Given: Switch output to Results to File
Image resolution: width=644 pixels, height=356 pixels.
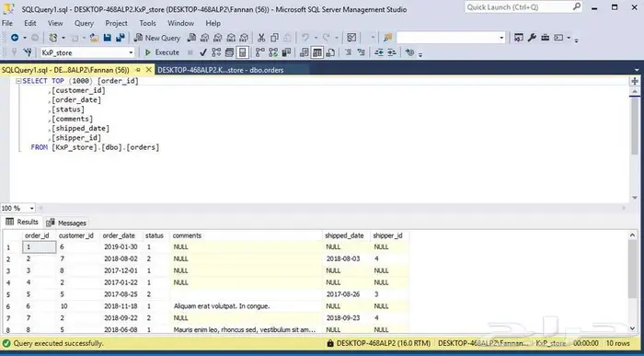Looking at the screenshot, I should coord(330,52).
